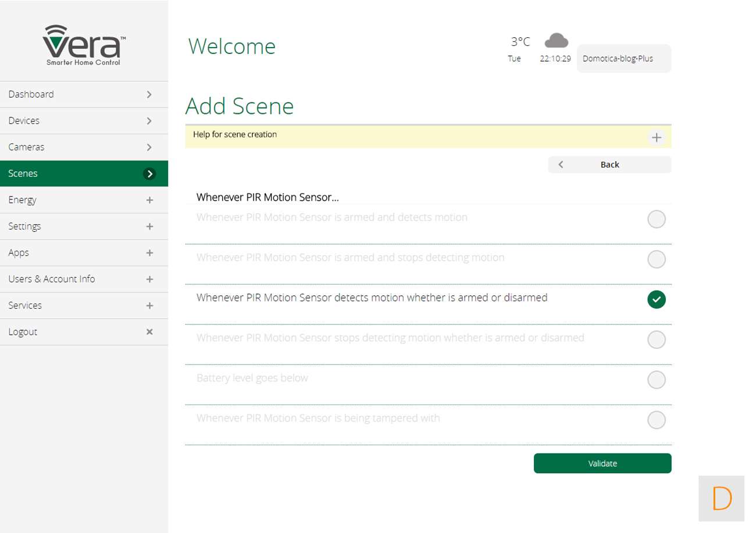Go back using the Back button
This screenshot has width=756, height=533.
coord(609,164)
